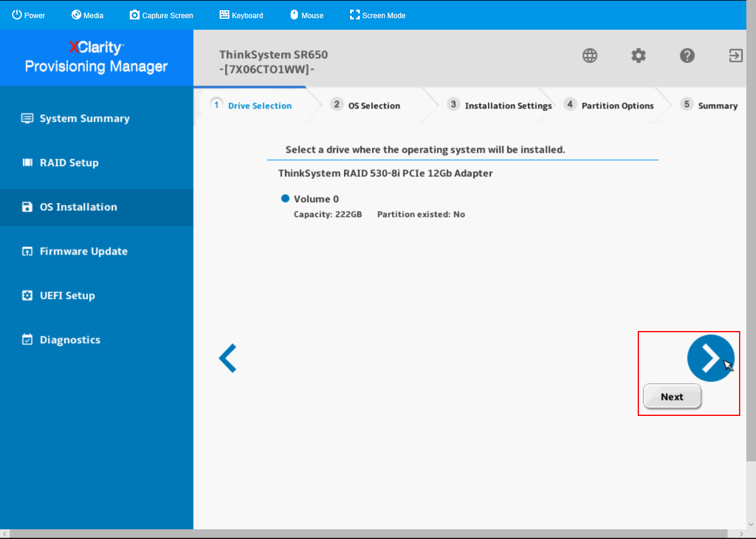
Task: Select OS Installation in the sidebar
Action: click(96, 207)
